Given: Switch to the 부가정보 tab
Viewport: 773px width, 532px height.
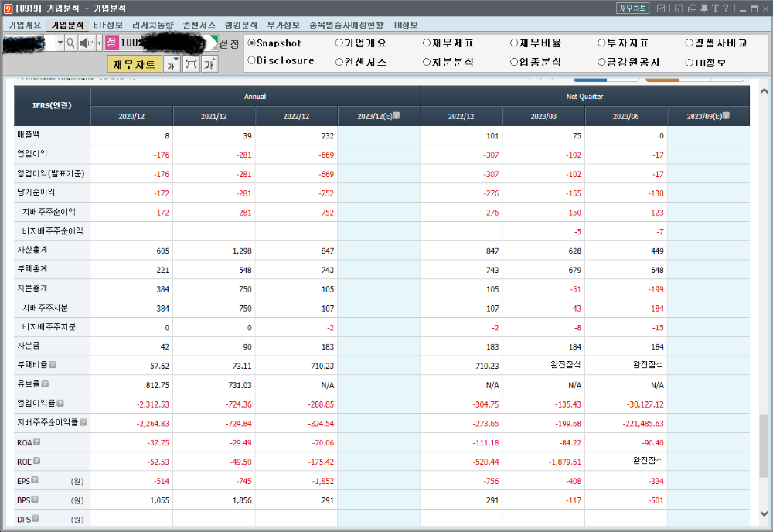Looking at the screenshot, I should pos(284,25).
